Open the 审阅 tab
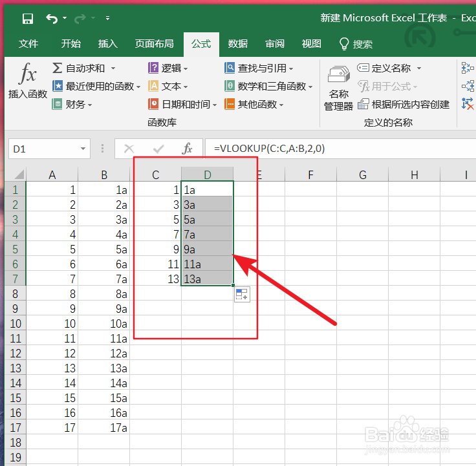The image size is (476, 466). point(275,44)
